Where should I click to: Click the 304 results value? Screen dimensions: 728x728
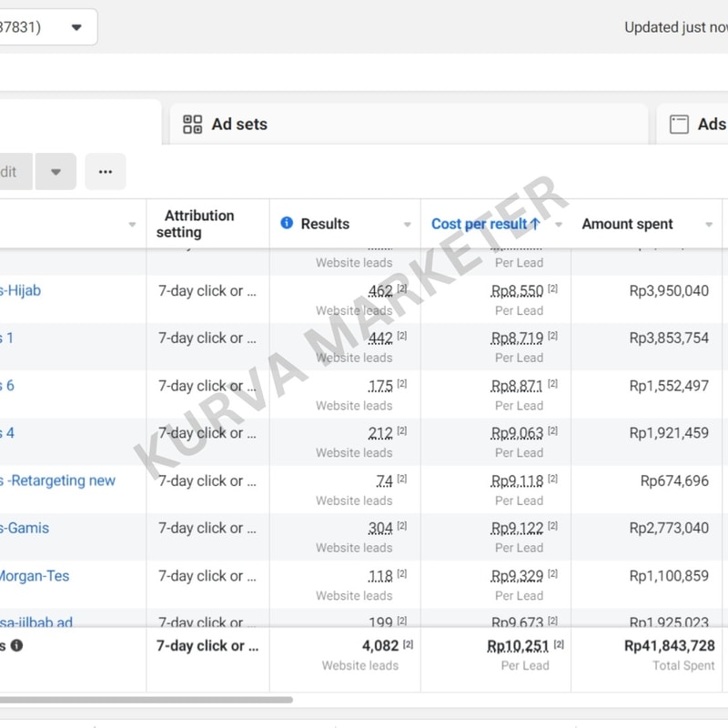[x=380, y=529]
